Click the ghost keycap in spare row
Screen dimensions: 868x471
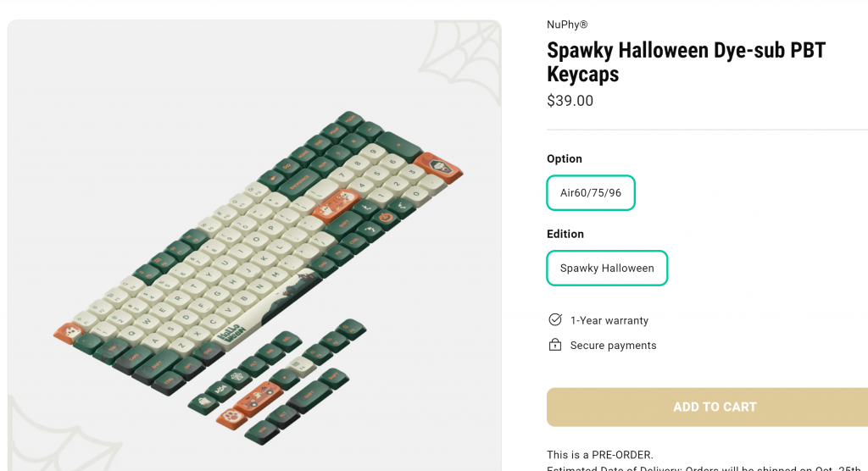tap(203, 403)
